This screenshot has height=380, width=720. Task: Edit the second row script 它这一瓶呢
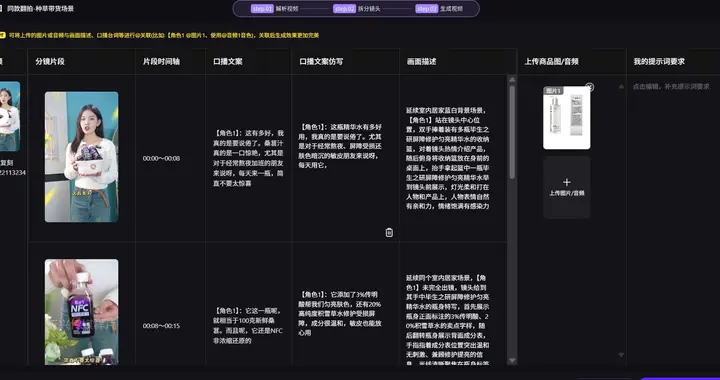[x=248, y=325]
